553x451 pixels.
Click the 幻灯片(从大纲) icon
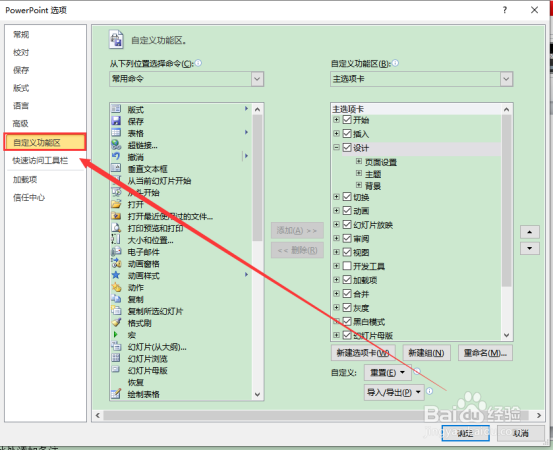point(116,346)
